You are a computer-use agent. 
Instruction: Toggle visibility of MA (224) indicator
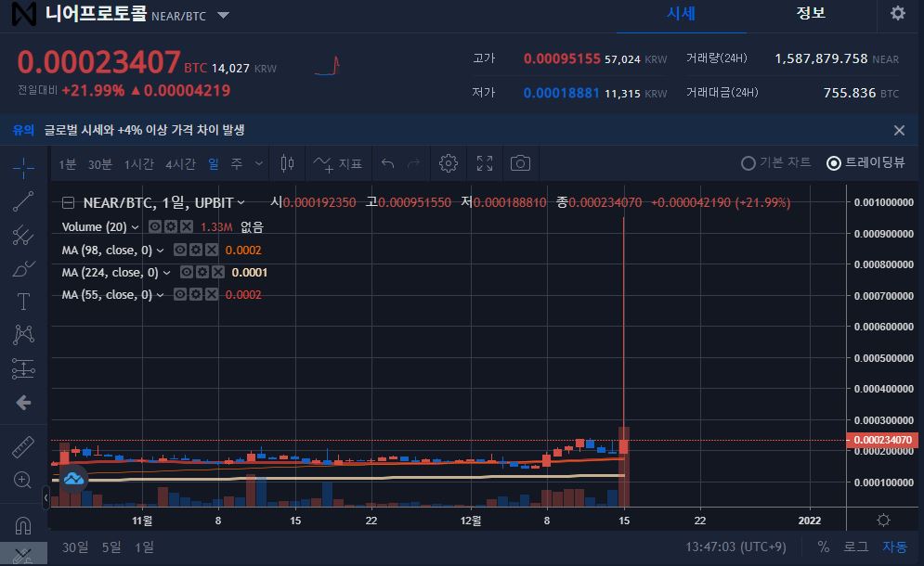tap(187, 272)
